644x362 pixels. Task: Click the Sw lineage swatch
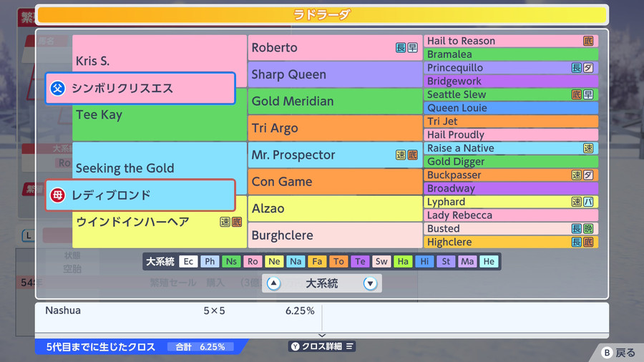[x=381, y=261]
